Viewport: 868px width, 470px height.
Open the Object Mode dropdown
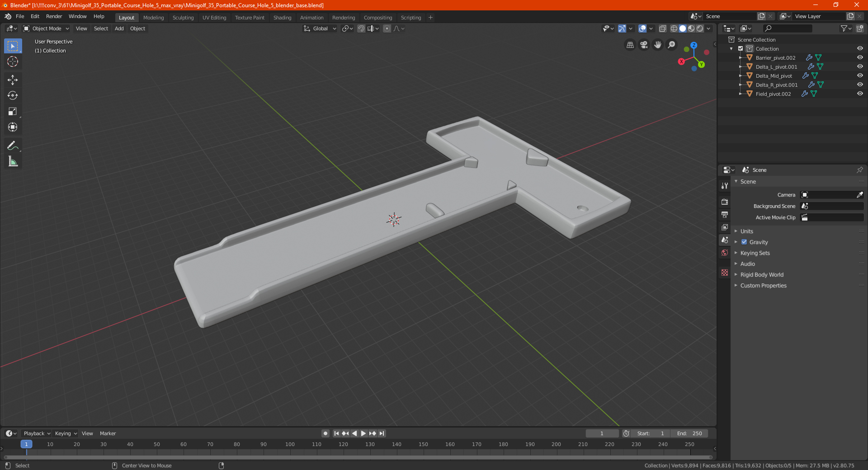(x=46, y=28)
